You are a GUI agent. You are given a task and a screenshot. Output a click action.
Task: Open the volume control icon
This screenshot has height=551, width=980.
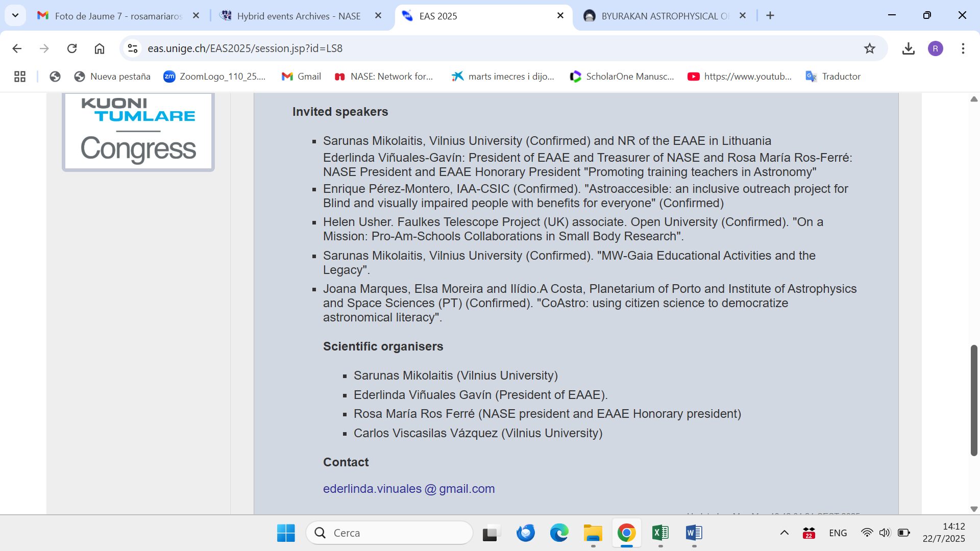885,533
